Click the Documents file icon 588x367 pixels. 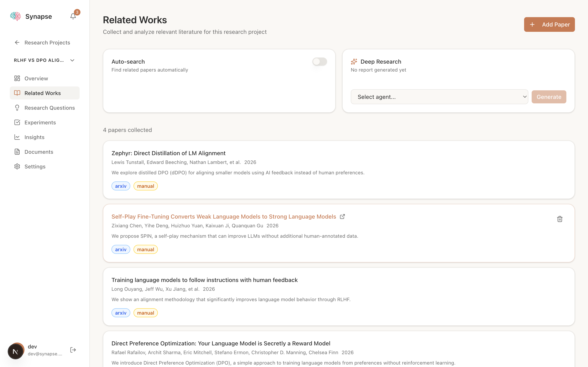(17, 152)
